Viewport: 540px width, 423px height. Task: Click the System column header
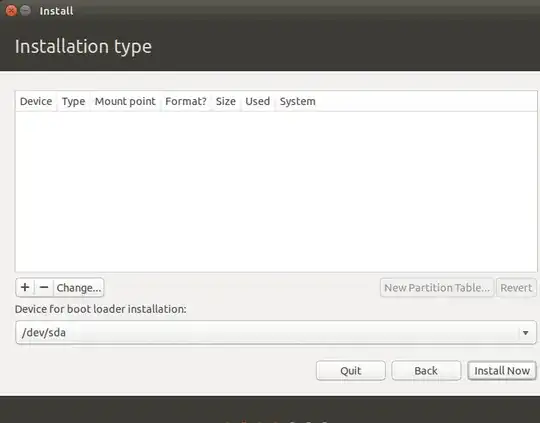tap(298, 101)
